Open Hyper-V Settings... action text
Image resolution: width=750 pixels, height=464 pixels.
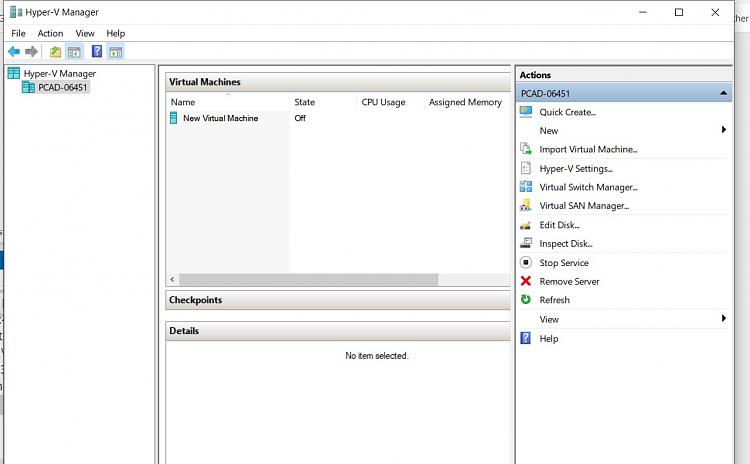pyautogui.click(x=576, y=168)
